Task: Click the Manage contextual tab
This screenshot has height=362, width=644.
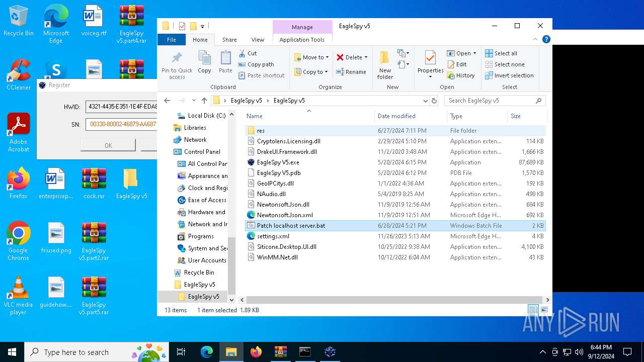Action: [302, 27]
